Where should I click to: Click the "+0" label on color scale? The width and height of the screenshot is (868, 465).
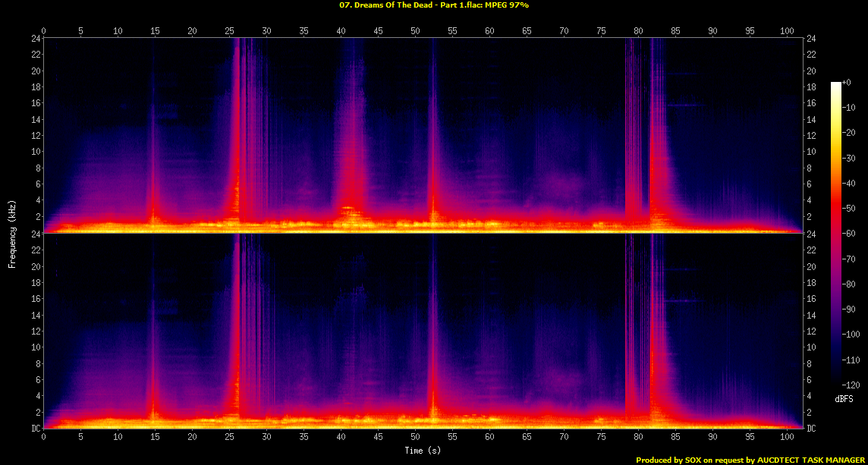point(848,83)
